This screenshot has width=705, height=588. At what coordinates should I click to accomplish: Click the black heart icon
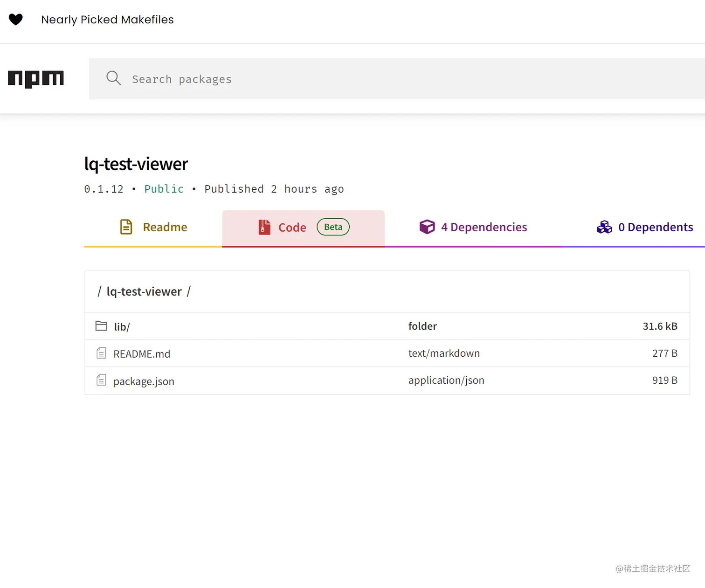click(x=16, y=20)
